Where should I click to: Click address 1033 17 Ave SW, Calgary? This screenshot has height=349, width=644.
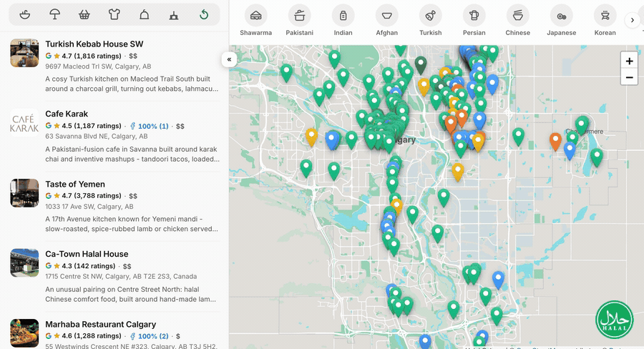[89, 207]
